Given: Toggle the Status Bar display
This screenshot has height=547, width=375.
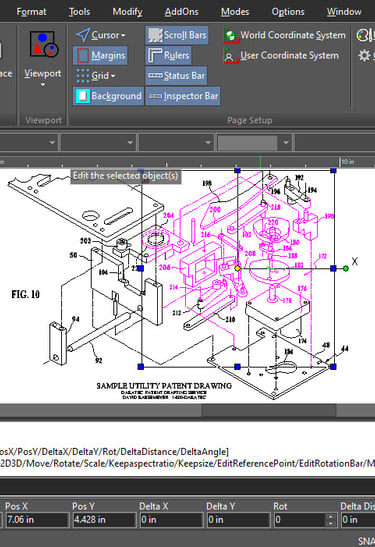Looking at the screenshot, I should coord(176,76).
